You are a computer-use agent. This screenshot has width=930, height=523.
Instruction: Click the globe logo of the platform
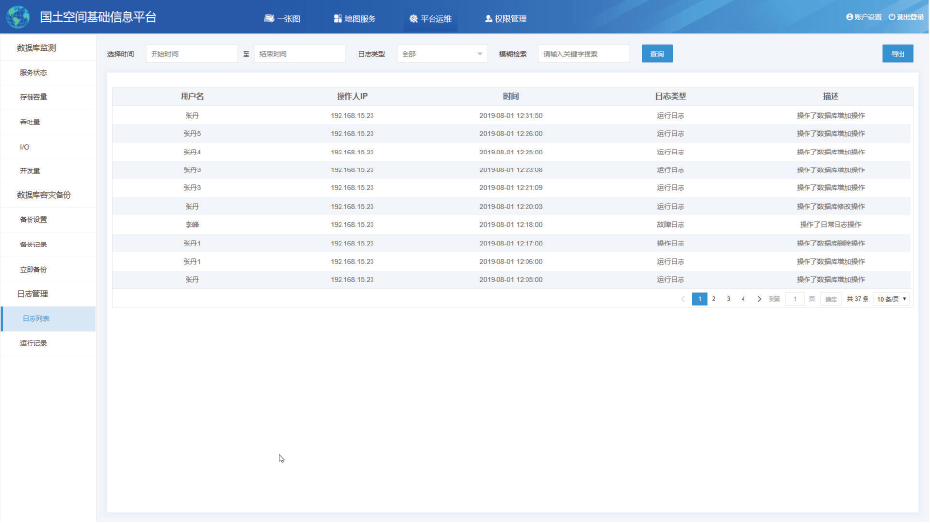[x=18, y=17]
